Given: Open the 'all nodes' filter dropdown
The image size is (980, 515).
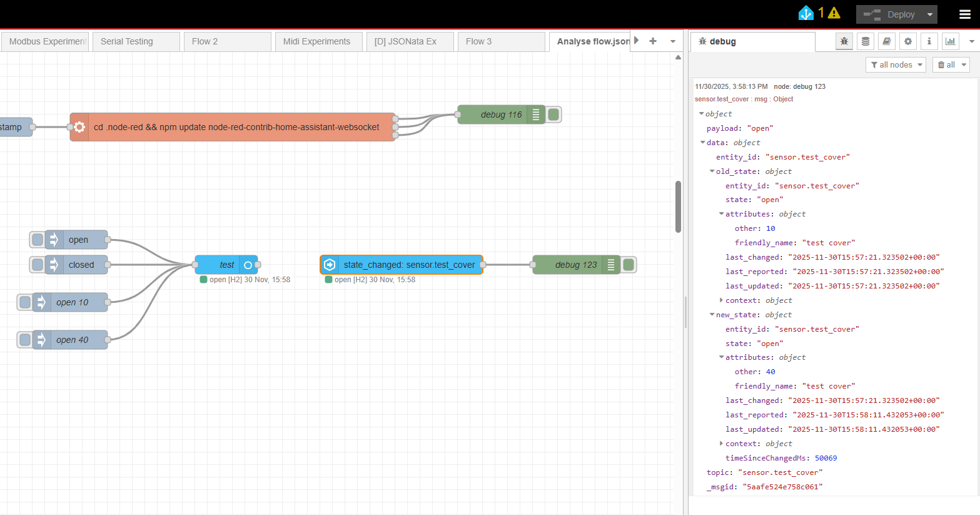Looking at the screenshot, I should click(896, 65).
